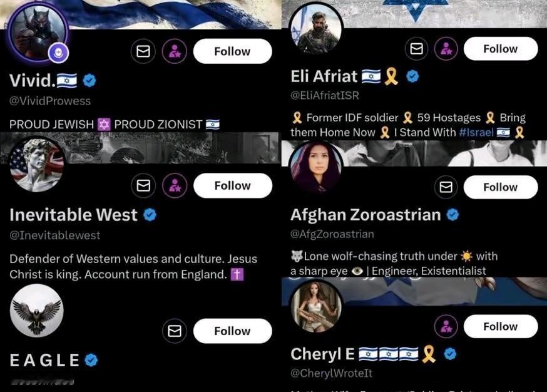Click subscribe icon on Eli Afriat profile
The width and height of the screenshot is (547, 392).
click(x=446, y=48)
